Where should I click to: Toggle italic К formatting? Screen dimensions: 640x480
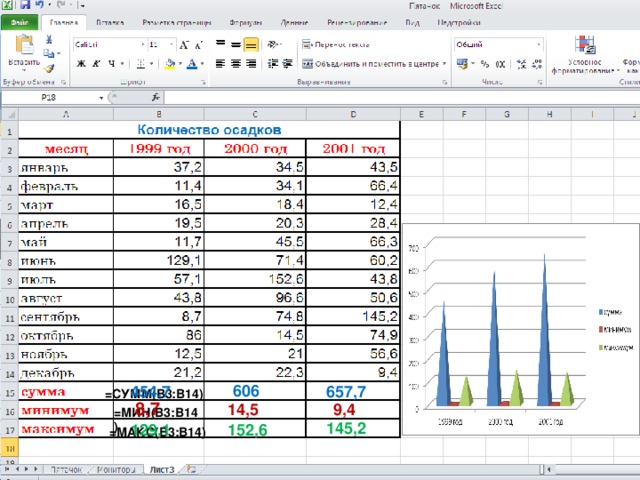(x=96, y=64)
